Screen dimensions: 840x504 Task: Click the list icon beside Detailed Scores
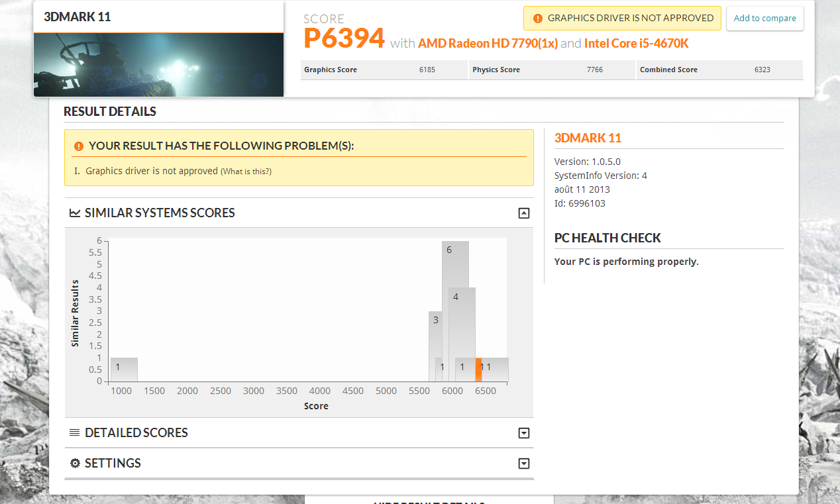(x=75, y=432)
